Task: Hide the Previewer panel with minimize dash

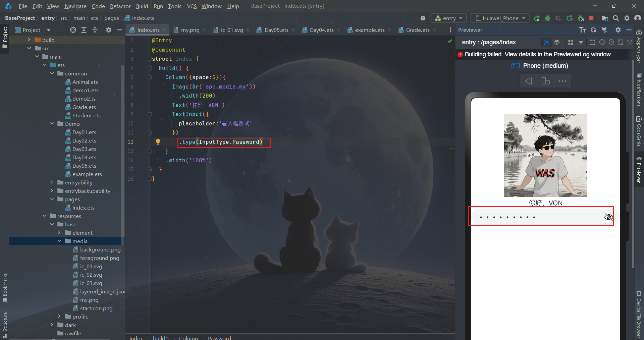Action: tap(629, 30)
